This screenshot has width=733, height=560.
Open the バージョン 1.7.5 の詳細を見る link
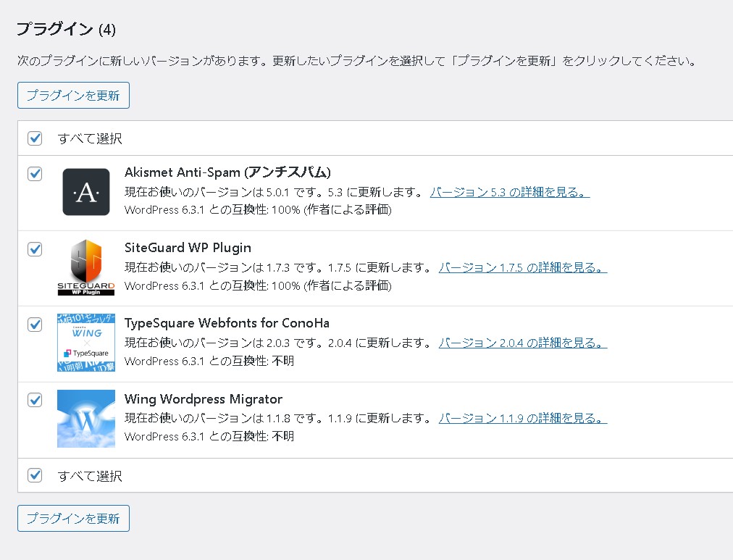point(522,268)
